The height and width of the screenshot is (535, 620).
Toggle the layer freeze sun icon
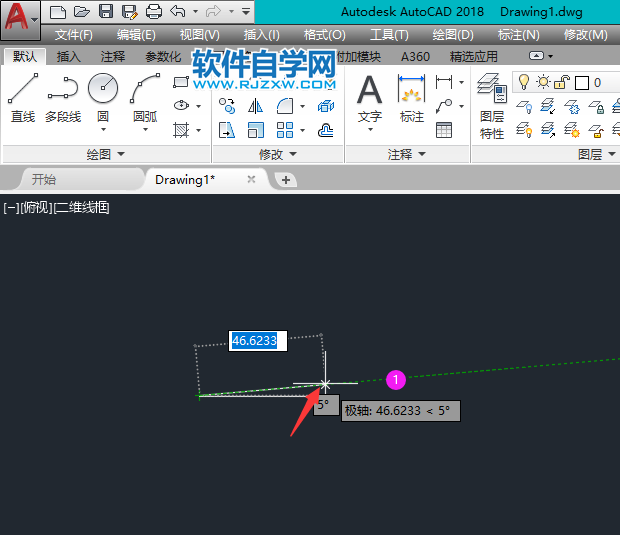[x=543, y=82]
